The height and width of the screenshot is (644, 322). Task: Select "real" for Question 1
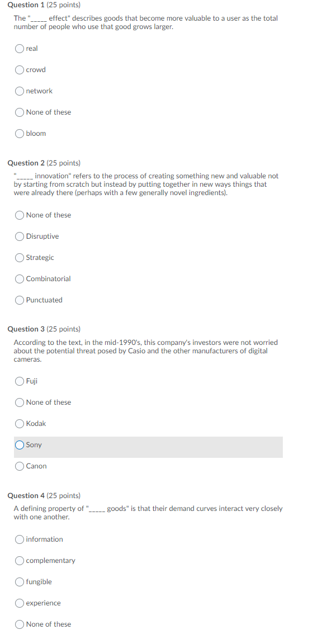(19, 48)
